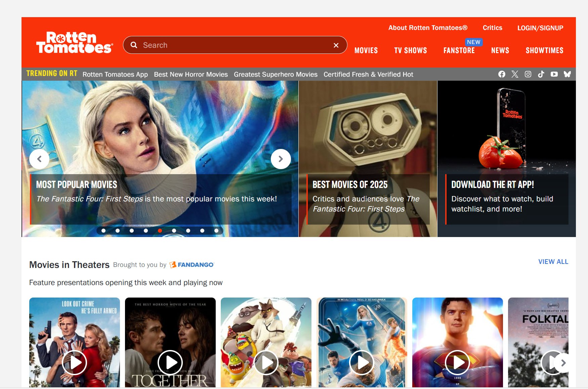Viewport: 588px width, 389px height.
Task: Go to previous carousel slide arrow
Action: point(39,159)
